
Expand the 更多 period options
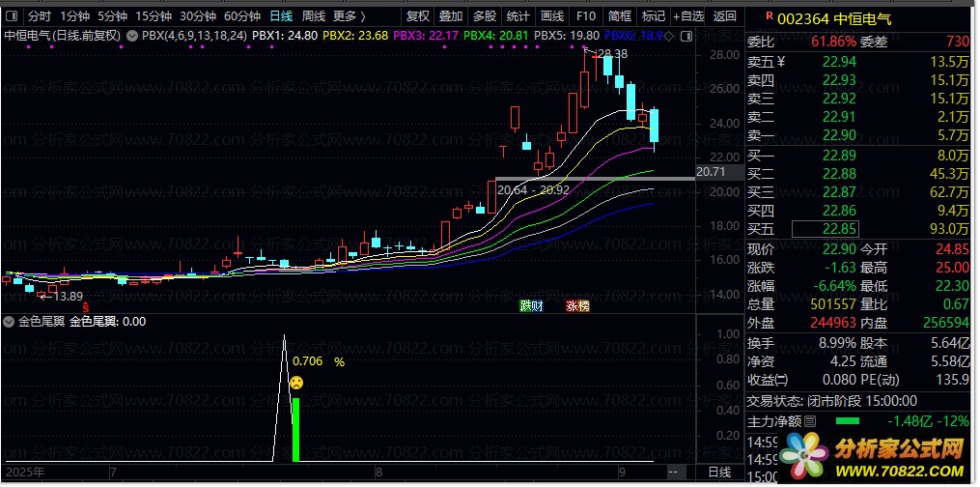click(350, 15)
